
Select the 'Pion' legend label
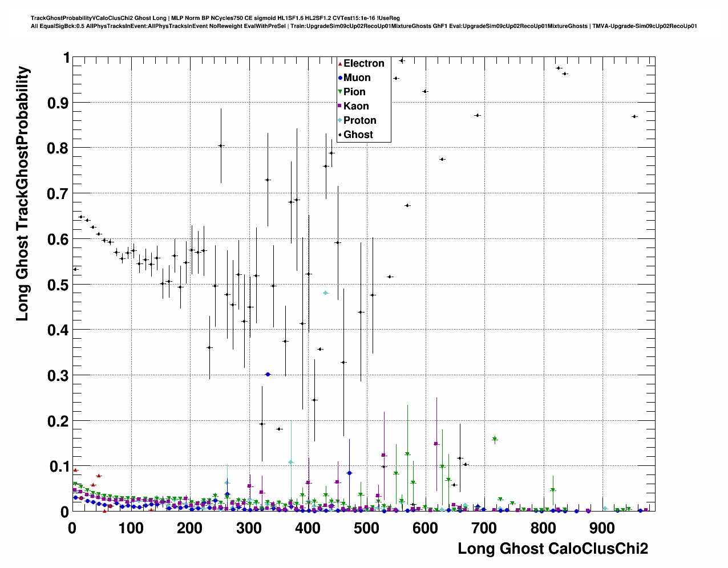(355, 92)
